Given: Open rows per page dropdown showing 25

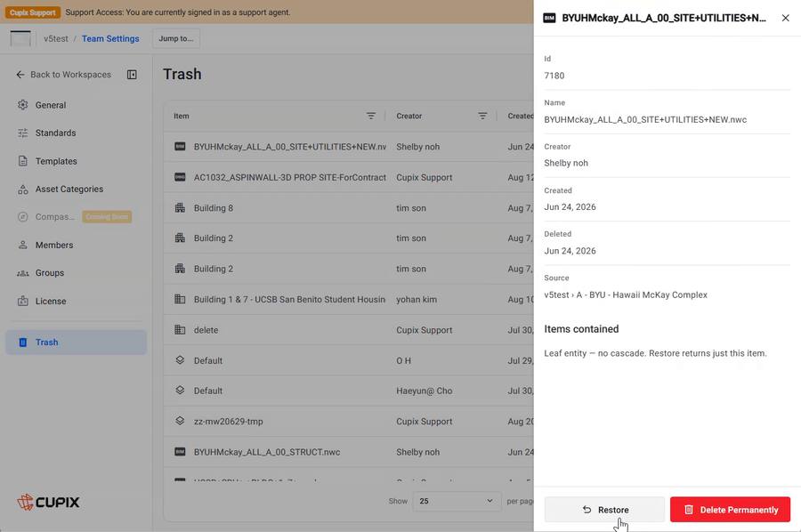Looking at the screenshot, I should [x=457, y=501].
